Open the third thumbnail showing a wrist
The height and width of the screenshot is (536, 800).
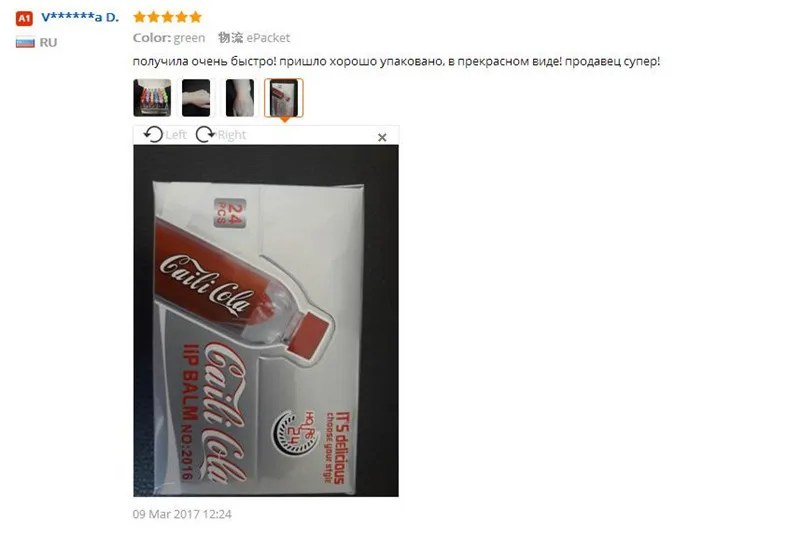click(240, 98)
